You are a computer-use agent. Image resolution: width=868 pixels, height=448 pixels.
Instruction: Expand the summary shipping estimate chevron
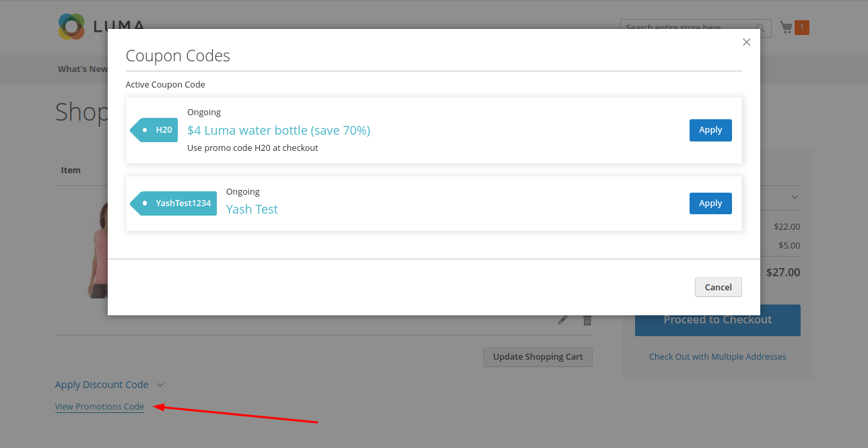[x=795, y=197]
